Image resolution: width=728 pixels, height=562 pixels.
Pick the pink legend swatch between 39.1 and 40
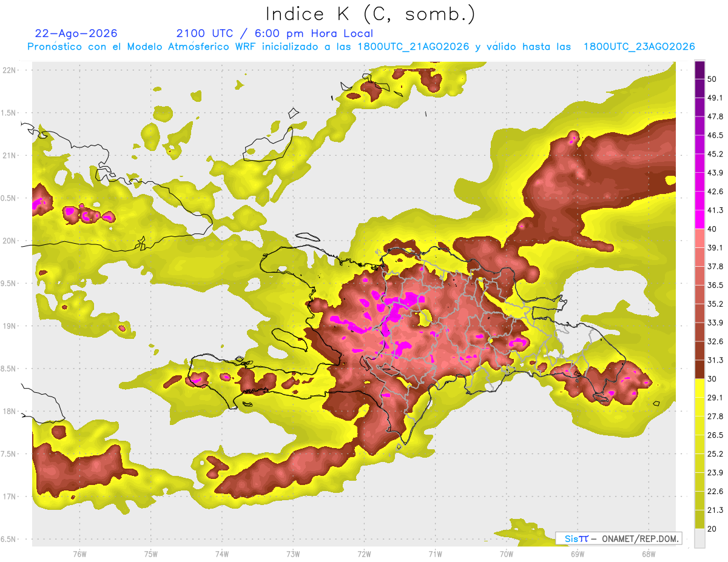click(x=699, y=238)
